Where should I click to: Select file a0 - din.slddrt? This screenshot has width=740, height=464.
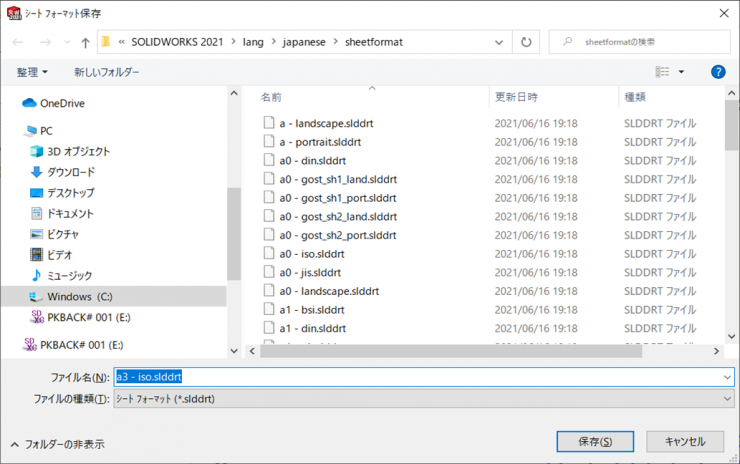click(312, 161)
